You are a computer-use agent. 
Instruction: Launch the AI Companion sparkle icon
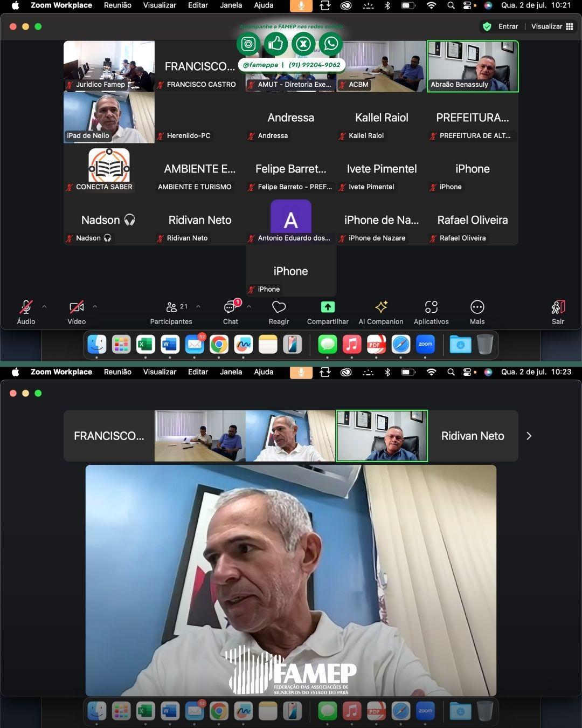point(381,307)
